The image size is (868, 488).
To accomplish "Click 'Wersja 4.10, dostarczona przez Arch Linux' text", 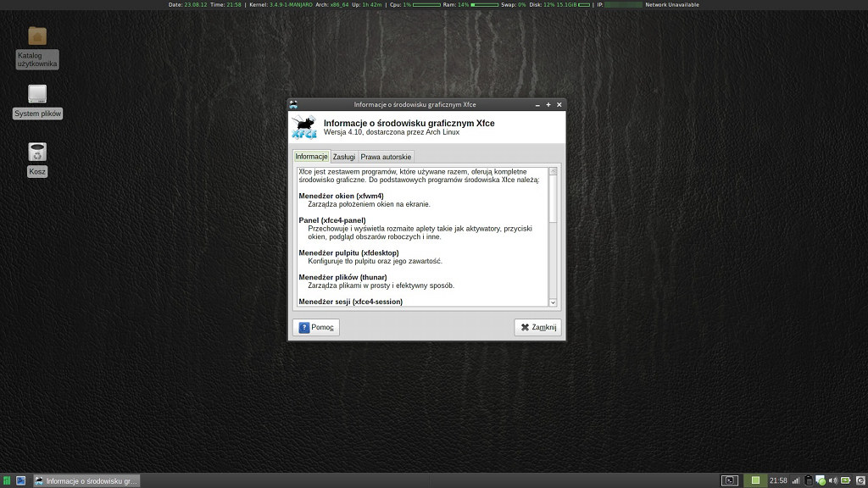I will [392, 132].
